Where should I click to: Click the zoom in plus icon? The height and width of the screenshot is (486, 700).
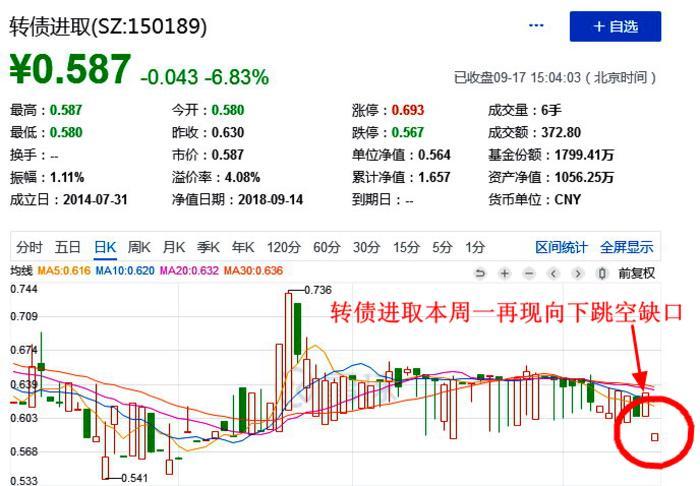[x=505, y=273]
